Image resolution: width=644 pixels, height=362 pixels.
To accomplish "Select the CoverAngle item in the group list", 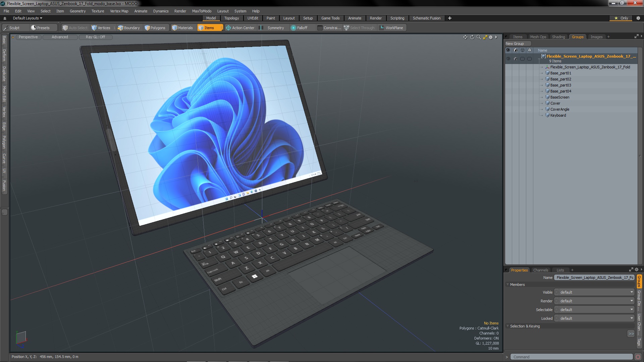I will tap(559, 109).
